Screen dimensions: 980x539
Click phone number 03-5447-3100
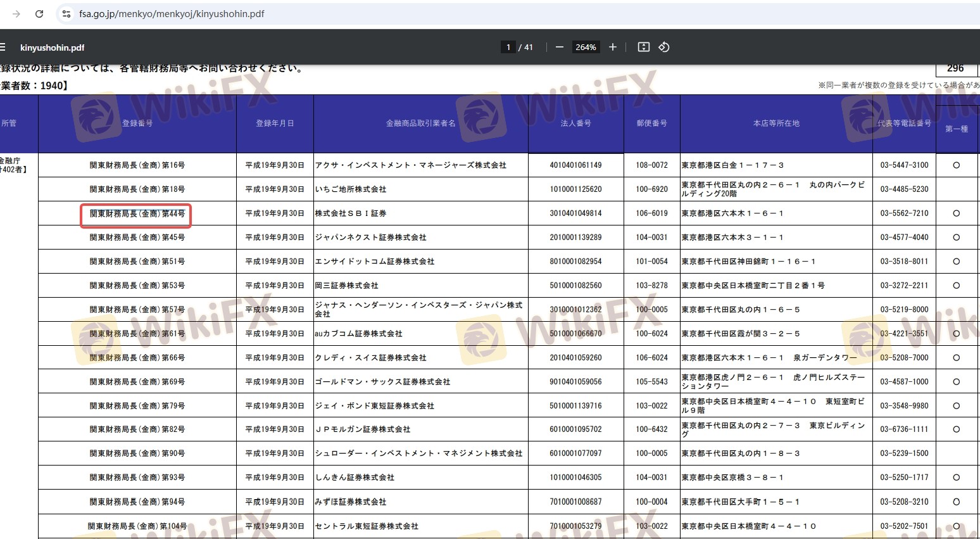tap(904, 165)
